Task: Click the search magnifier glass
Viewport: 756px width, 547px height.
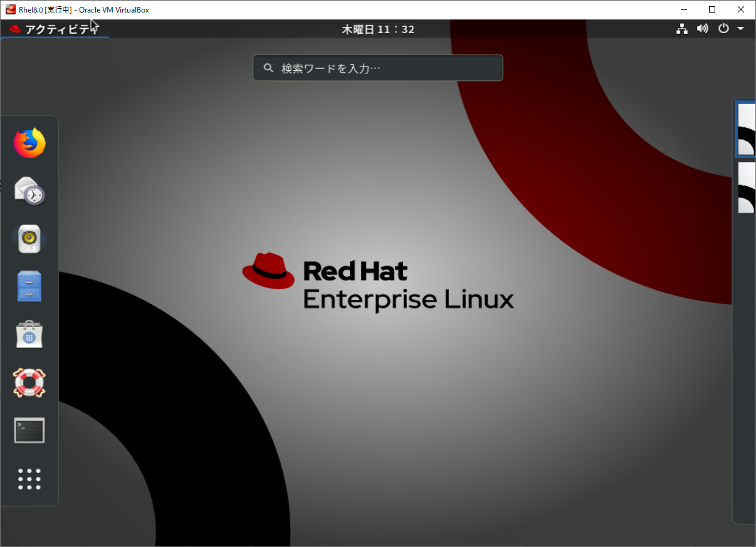Action: 268,68
